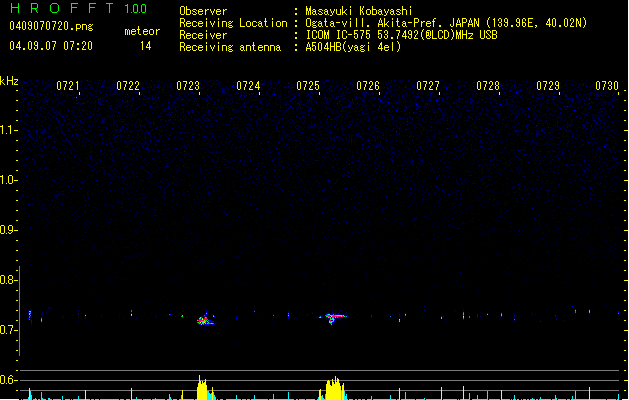Click the 'meteor' label
Screen dimensions: 629x400
click(142, 31)
